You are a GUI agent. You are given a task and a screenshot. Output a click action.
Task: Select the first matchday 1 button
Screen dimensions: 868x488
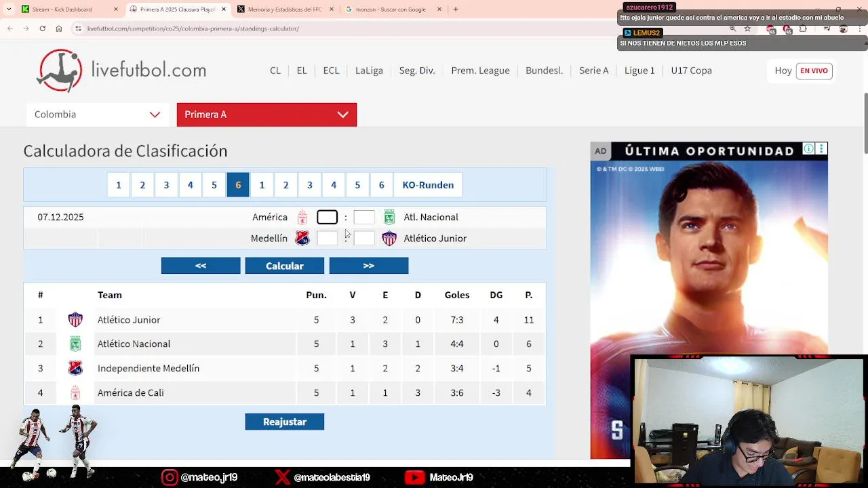tap(119, 185)
